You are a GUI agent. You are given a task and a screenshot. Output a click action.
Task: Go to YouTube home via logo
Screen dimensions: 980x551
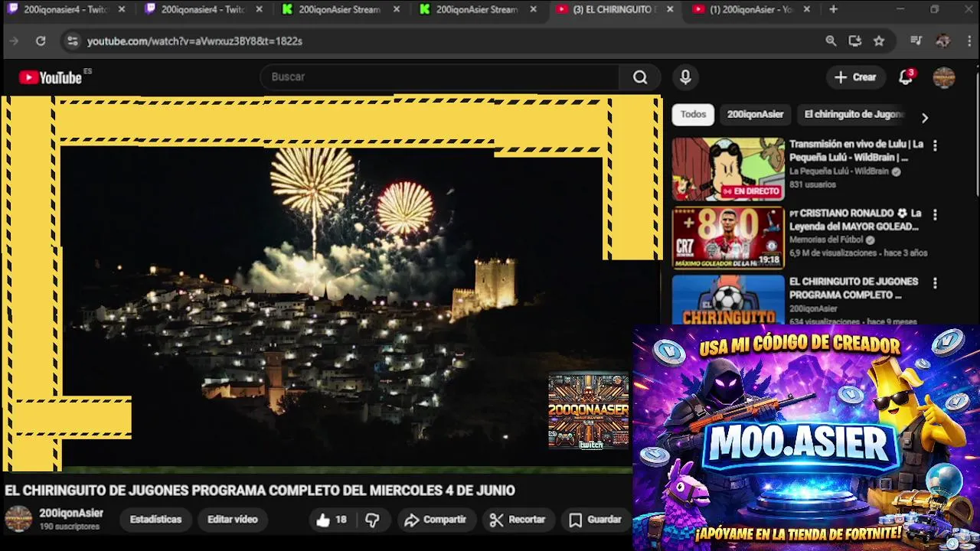point(51,77)
